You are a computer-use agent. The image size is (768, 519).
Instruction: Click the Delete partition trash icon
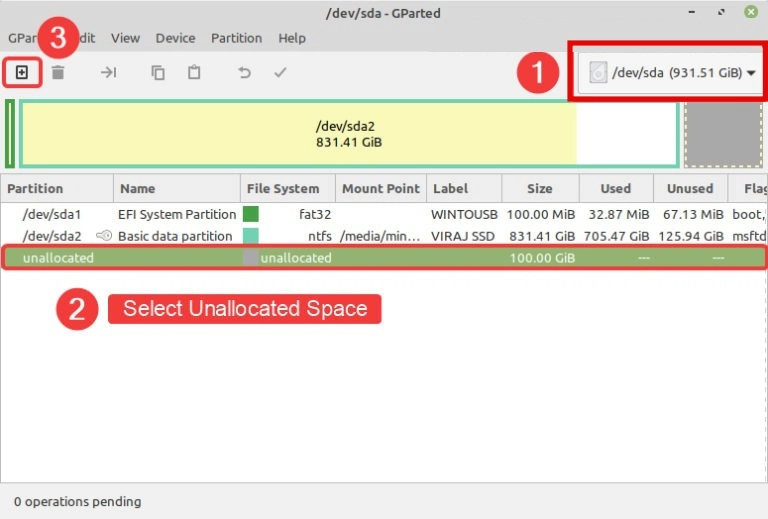[x=58, y=72]
